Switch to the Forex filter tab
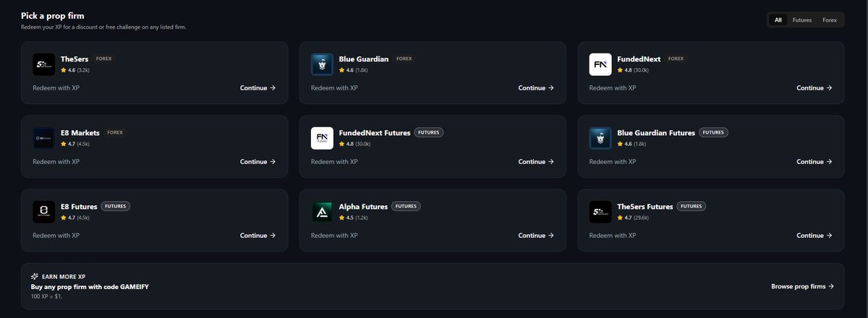 coord(830,20)
